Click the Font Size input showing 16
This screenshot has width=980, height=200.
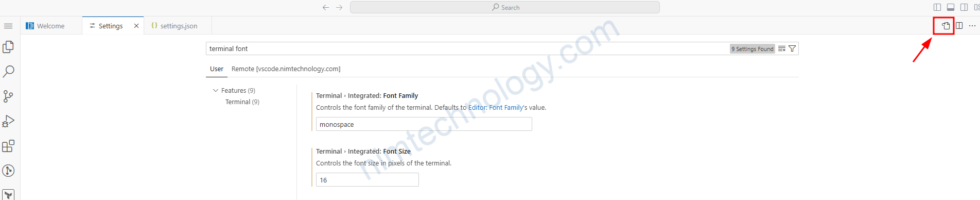pyautogui.click(x=367, y=180)
